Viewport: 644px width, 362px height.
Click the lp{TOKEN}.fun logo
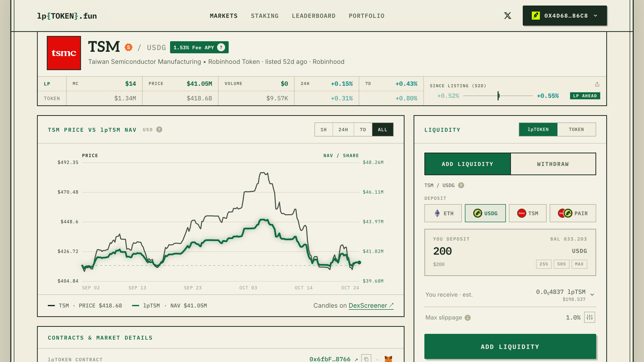[67, 16]
